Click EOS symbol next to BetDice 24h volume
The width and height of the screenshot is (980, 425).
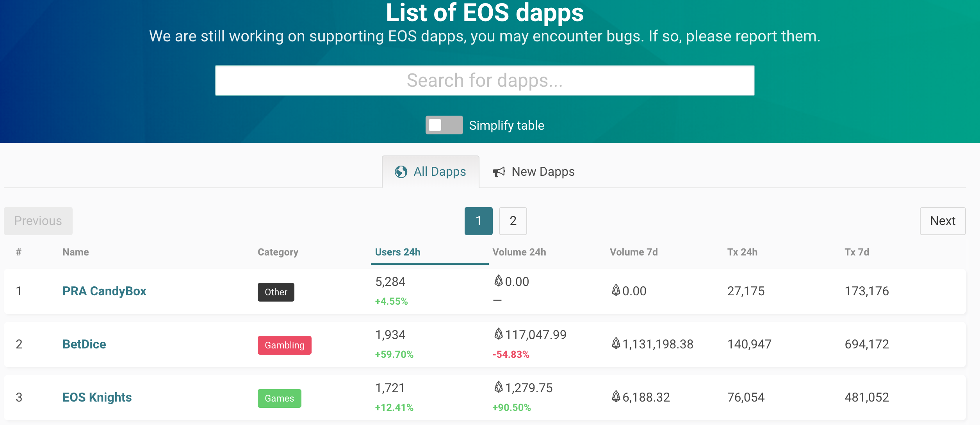[499, 334]
